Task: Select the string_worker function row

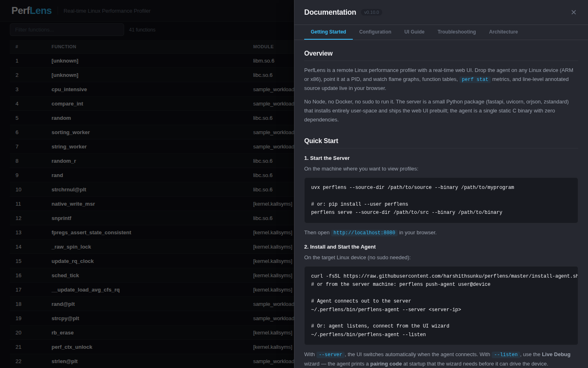Action: click(152, 147)
